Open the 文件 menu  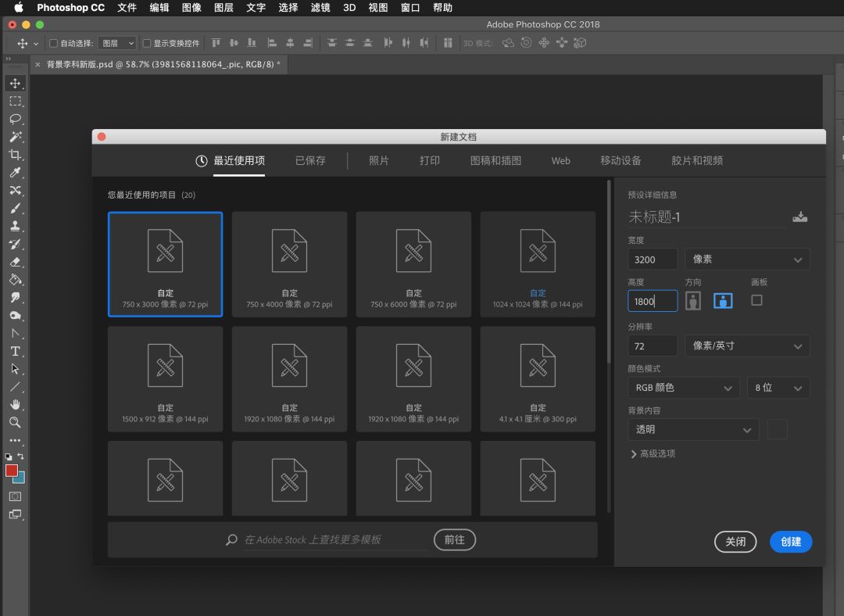pyautogui.click(x=127, y=8)
